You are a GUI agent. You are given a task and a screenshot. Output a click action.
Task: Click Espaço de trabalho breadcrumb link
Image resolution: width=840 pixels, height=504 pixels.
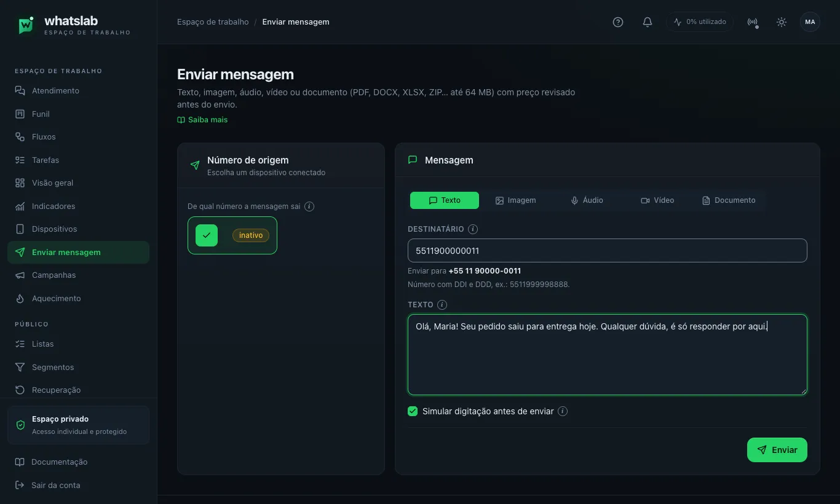(x=213, y=22)
